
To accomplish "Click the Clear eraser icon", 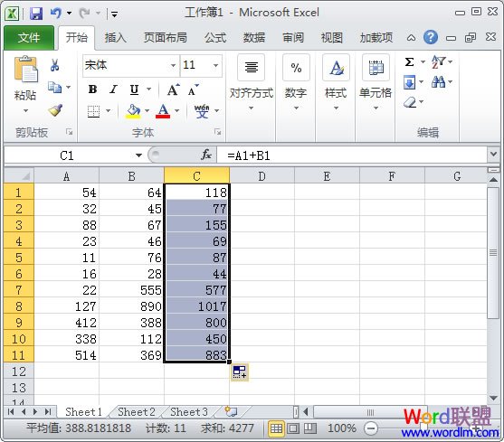I will pos(410,102).
